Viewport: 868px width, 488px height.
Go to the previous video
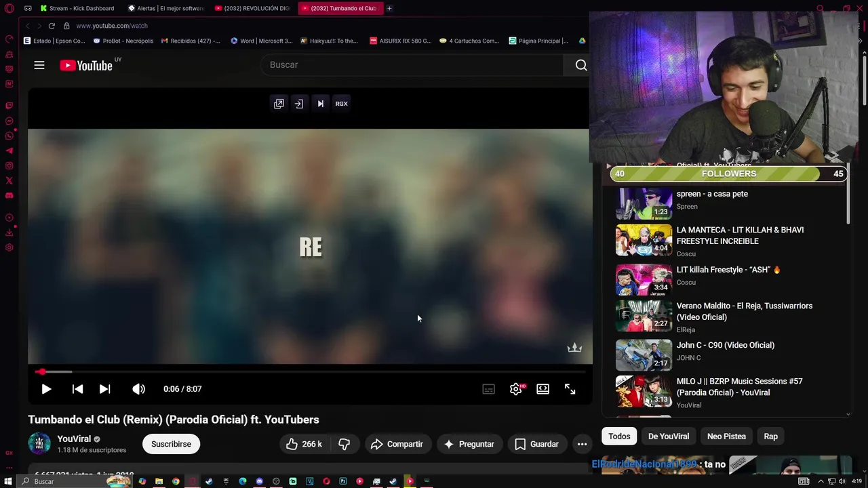pos(77,389)
